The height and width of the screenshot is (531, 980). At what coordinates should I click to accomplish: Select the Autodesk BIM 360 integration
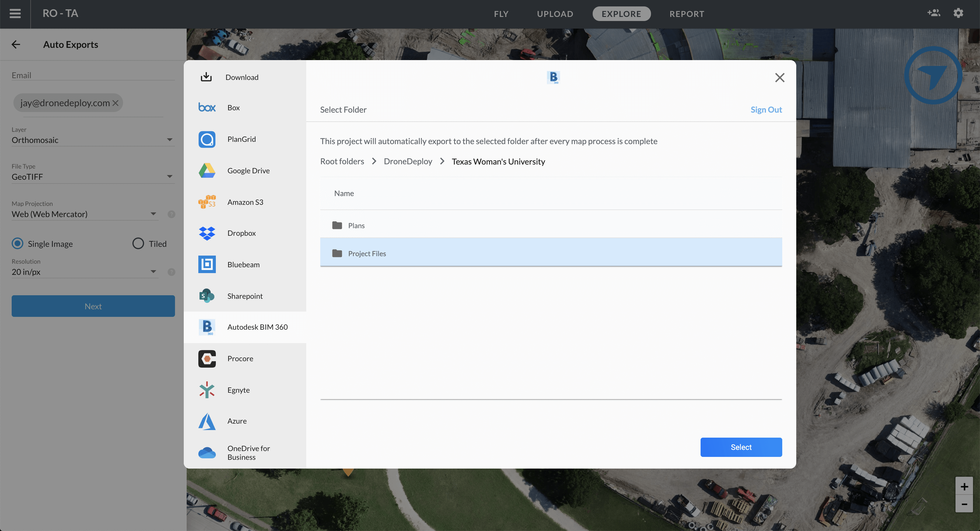click(x=245, y=327)
